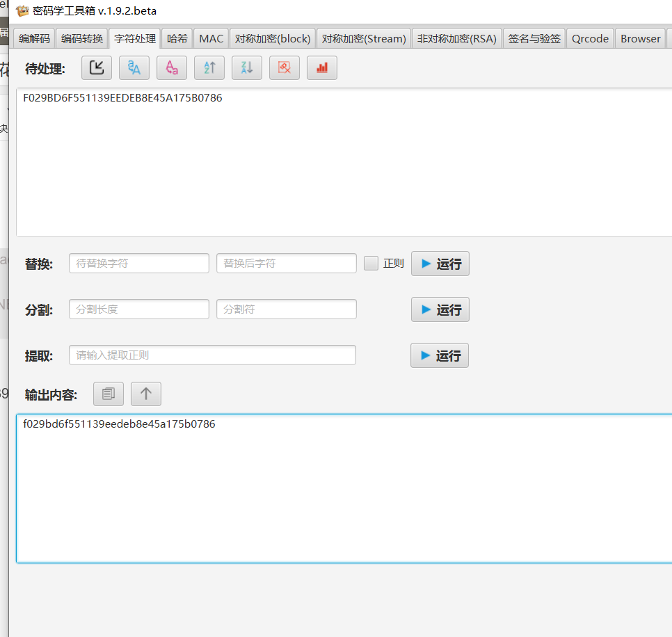
Task: Run the 提取 extract operation
Action: (x=439, y=355)
